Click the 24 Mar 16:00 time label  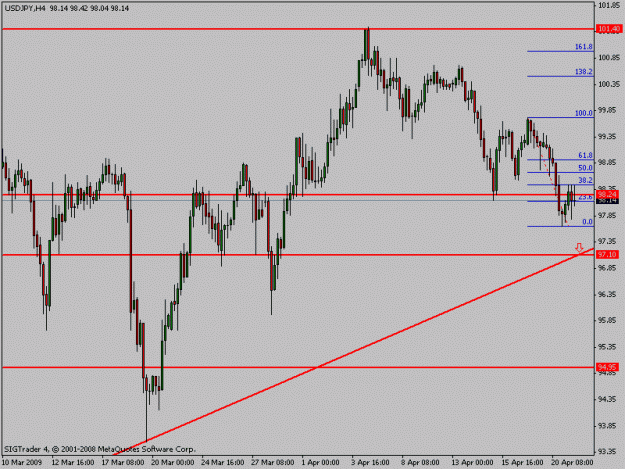[222, 463]
